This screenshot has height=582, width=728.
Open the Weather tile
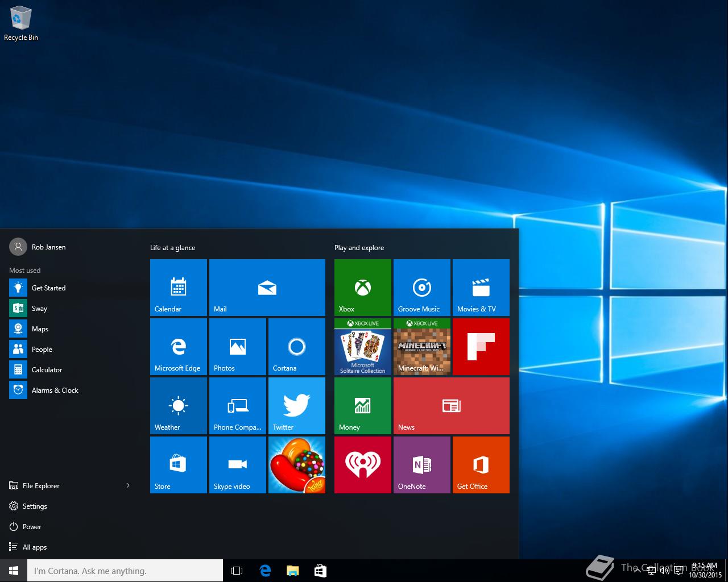tap(178, 406)
